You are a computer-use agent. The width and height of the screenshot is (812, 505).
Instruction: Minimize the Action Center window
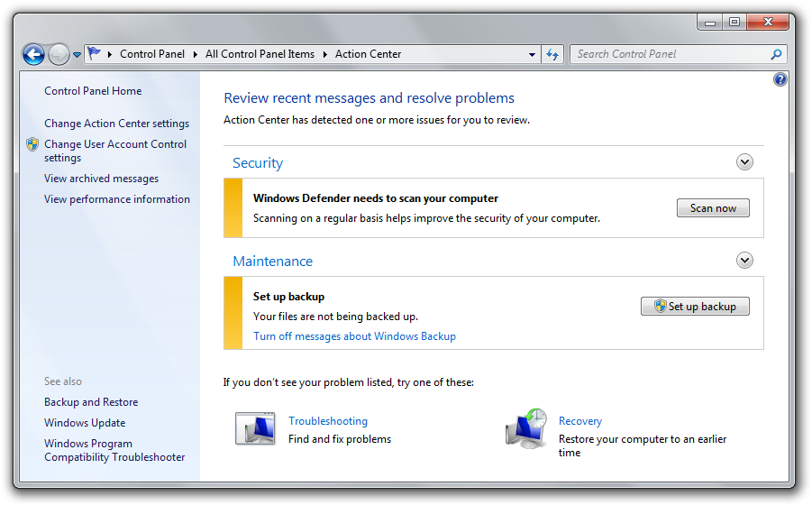click(710, 23)
